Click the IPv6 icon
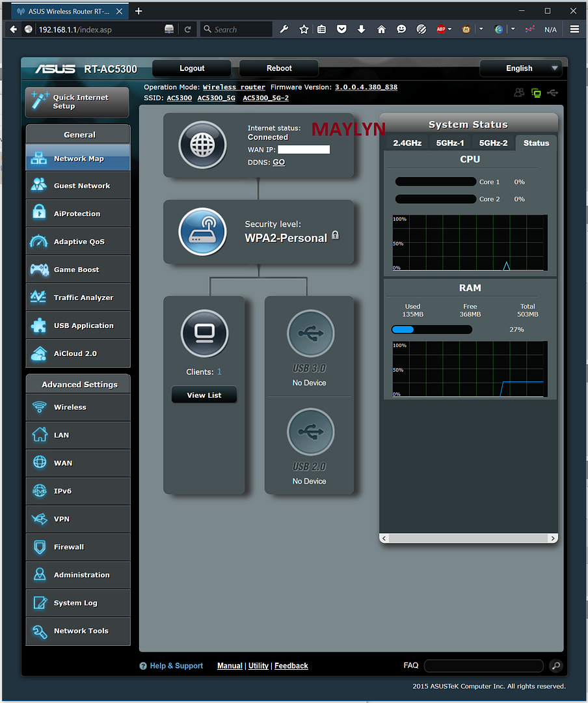Viewport: 588px width, 703px height. [40, 491]
